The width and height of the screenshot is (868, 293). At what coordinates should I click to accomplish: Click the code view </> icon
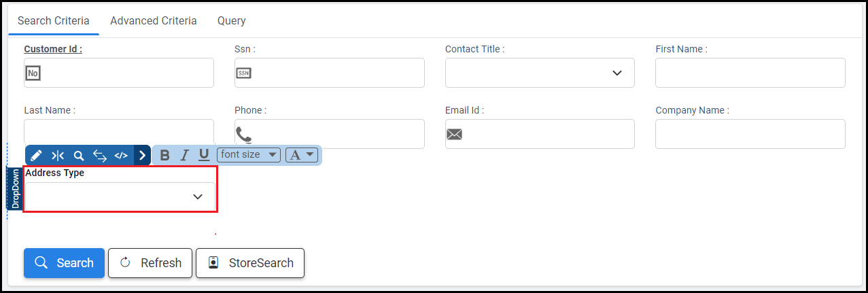[121, 156]
